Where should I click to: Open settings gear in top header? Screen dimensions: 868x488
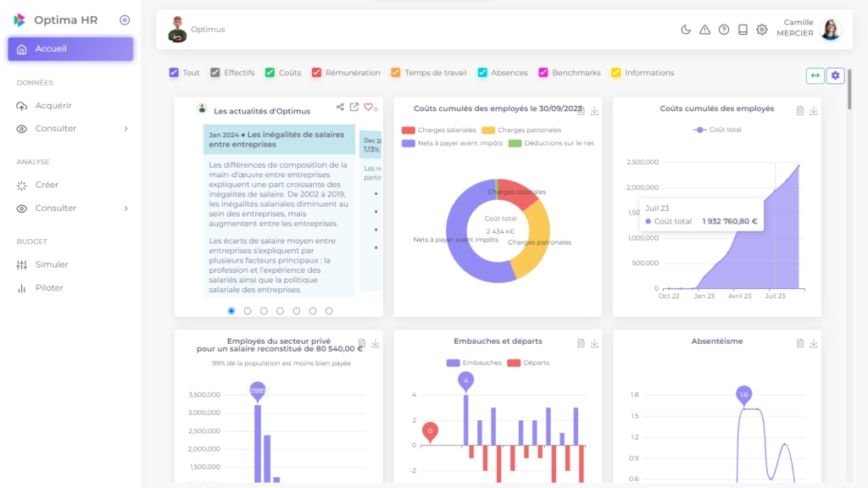point(762,30)
